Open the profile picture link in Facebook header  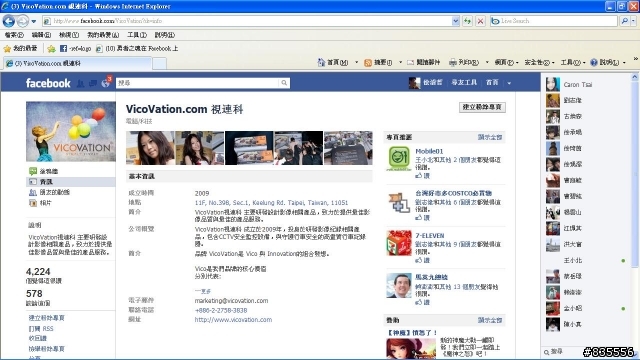[414, 83]
